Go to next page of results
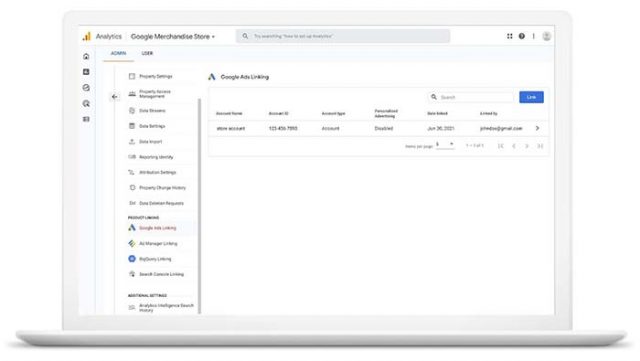This screenshot has width=640, height=361. pos(527,146)
